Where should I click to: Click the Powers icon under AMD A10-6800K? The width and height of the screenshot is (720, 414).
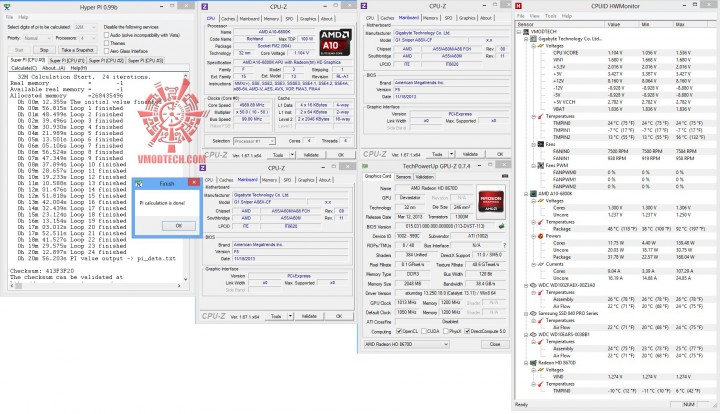(x=540, y=236)
